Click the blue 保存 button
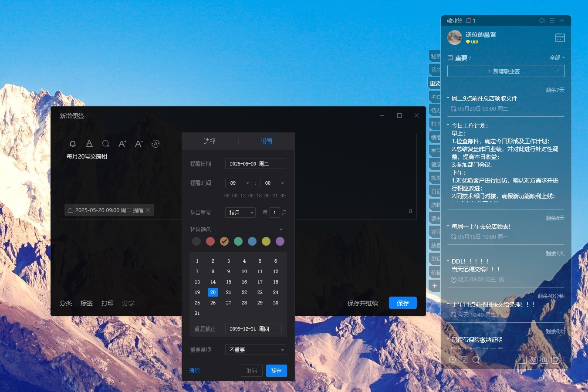The height and width of the screenshot is (392, 588). [402, 303]
